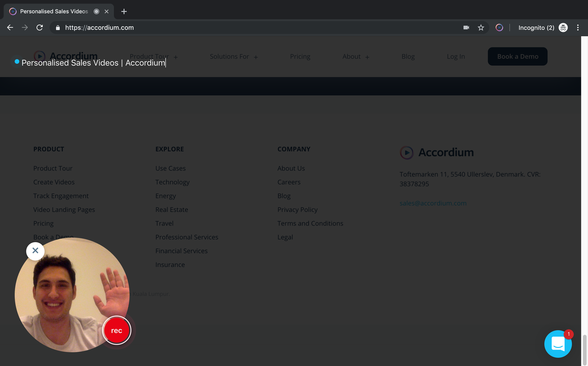Open Chrome three-dot menu
This screenshot has width=588, height=366.
(578, 28)
